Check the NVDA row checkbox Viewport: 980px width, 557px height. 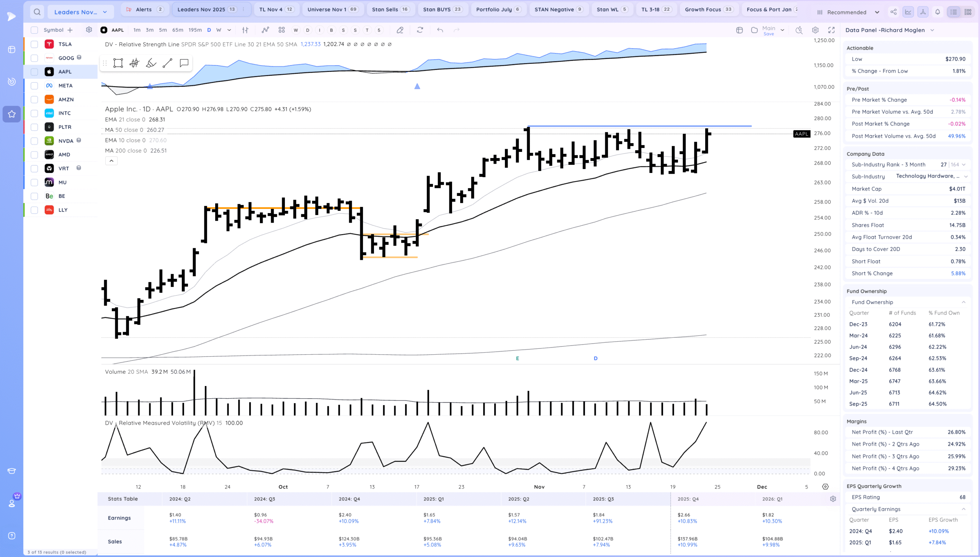point(34,141)
